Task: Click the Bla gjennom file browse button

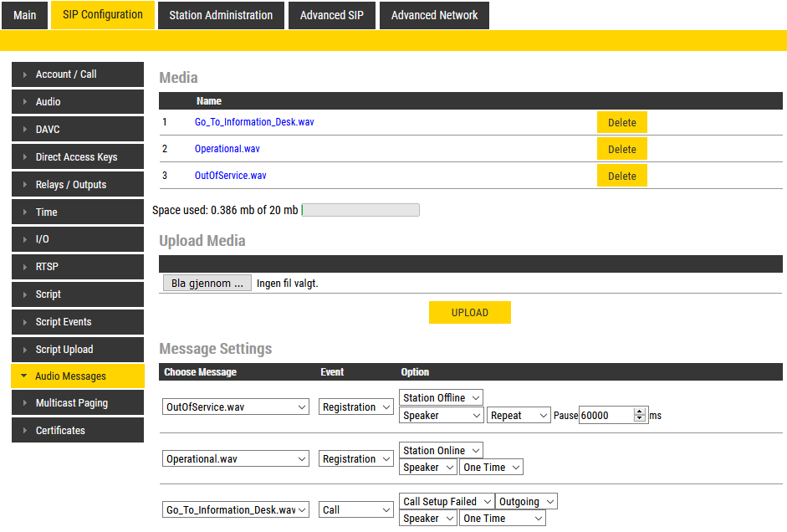Action: [207, 284]
